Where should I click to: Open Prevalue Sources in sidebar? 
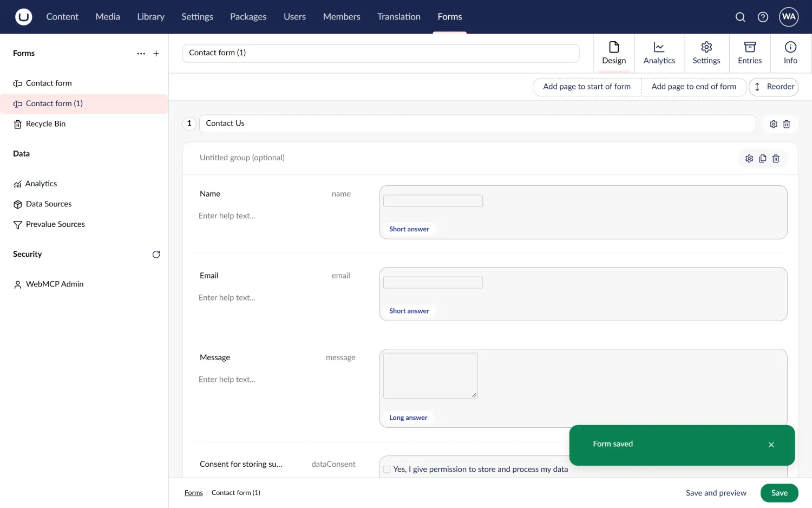(x=84, y=224)
